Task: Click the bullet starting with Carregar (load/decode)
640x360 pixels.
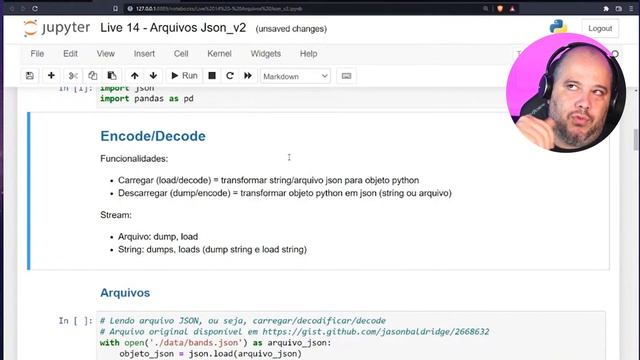Action: click(x=269, y=180)
